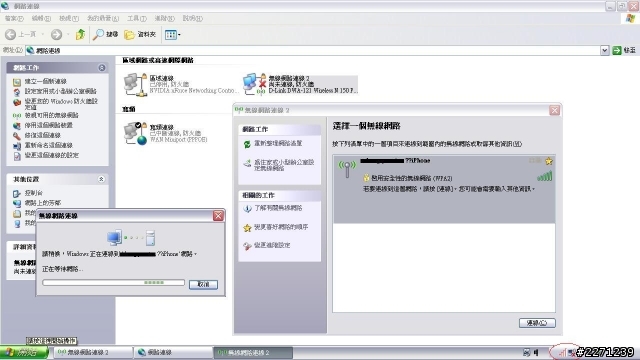The width and height of the screenshot is (640, 360).
Task: Select the 寬頻連線 broadband icon
Action: pyautogui.click(x=136, y=133)
